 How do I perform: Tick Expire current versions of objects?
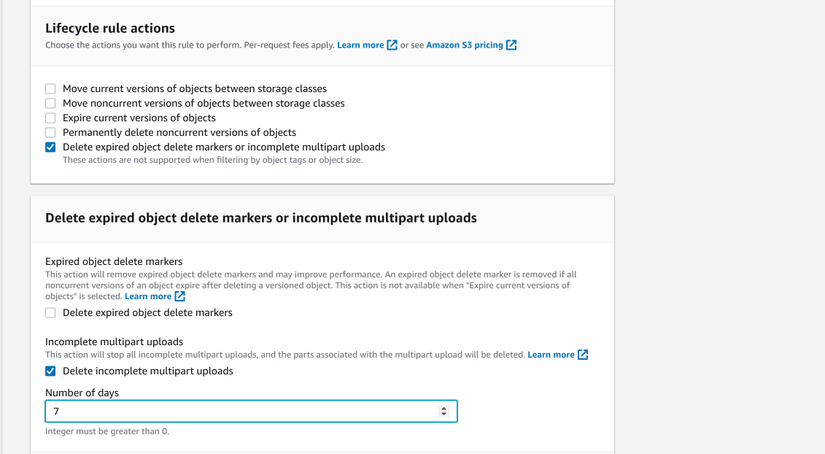click(x=50, y=118)
